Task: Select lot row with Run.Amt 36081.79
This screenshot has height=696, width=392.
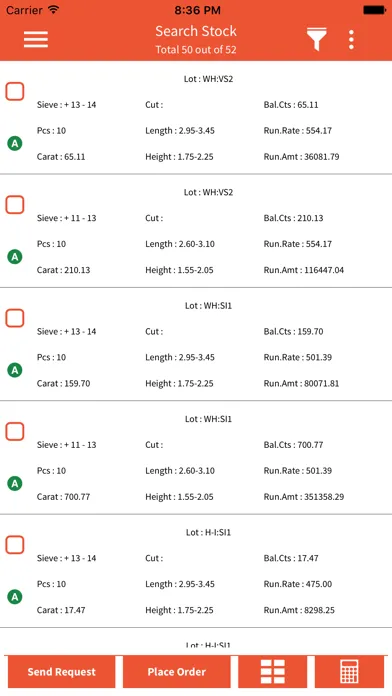Action: 196,118
